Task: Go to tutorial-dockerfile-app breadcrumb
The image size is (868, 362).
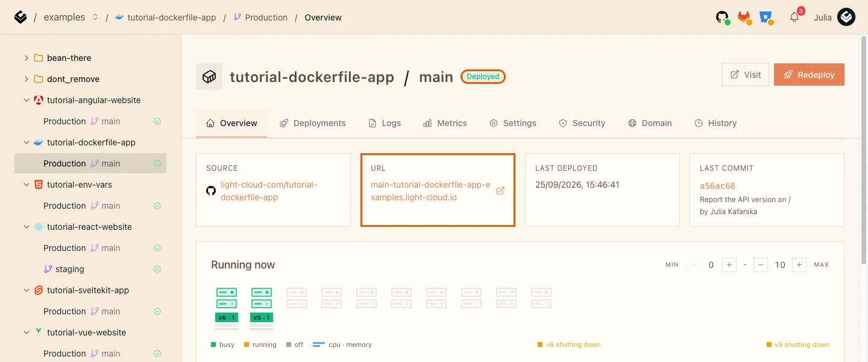Action: coord(165,17)
